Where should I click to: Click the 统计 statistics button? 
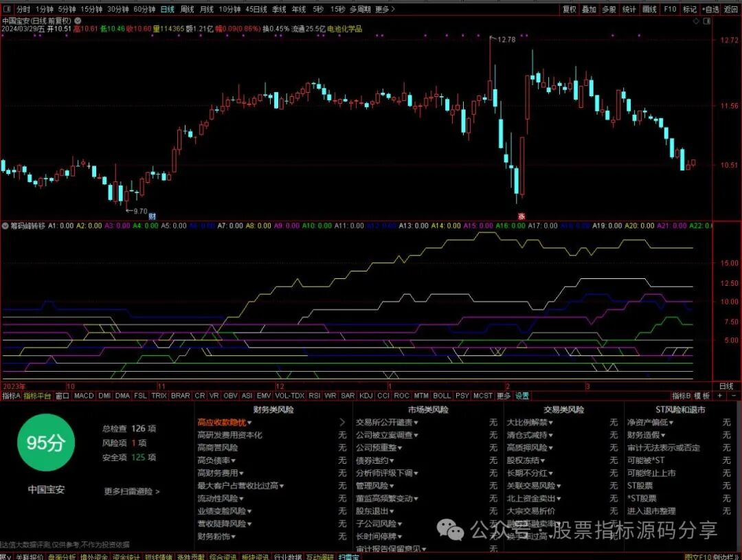coord(629,9)
